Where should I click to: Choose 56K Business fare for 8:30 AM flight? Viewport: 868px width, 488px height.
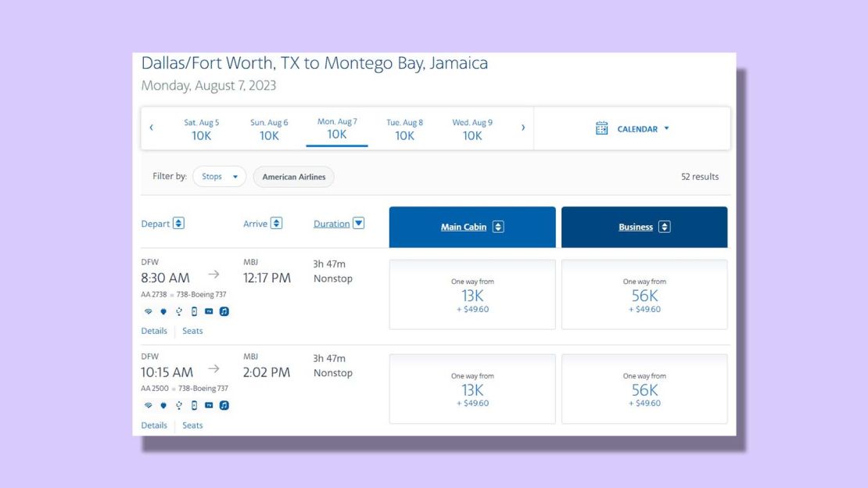point(644,295)
